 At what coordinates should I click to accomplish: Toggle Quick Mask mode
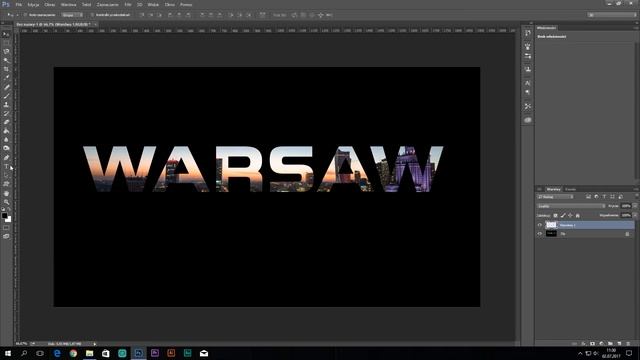[6, 228]
